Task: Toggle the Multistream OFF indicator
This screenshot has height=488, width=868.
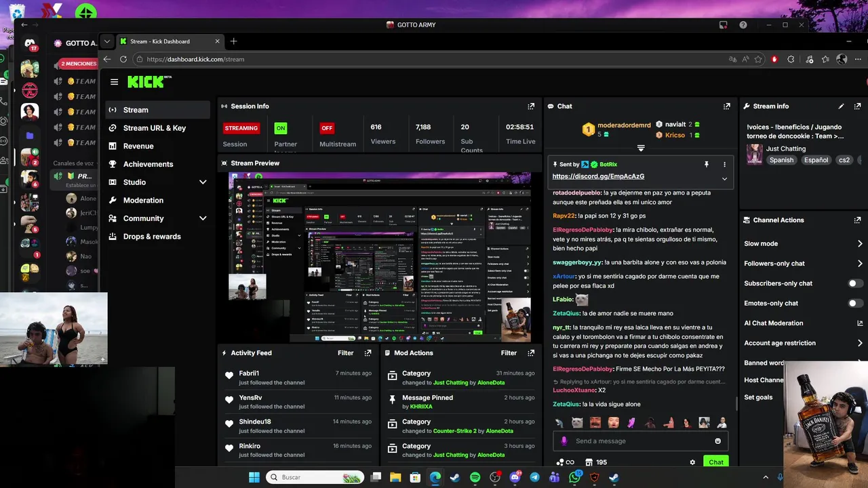Action: click(327, 127)
